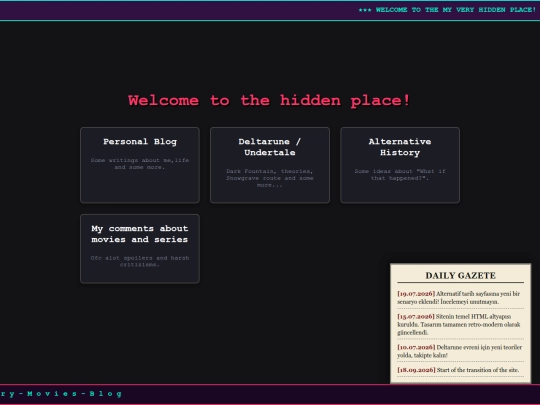
Task: Select the gazette entry dated 15.07.2026
Action: [460, 324]
